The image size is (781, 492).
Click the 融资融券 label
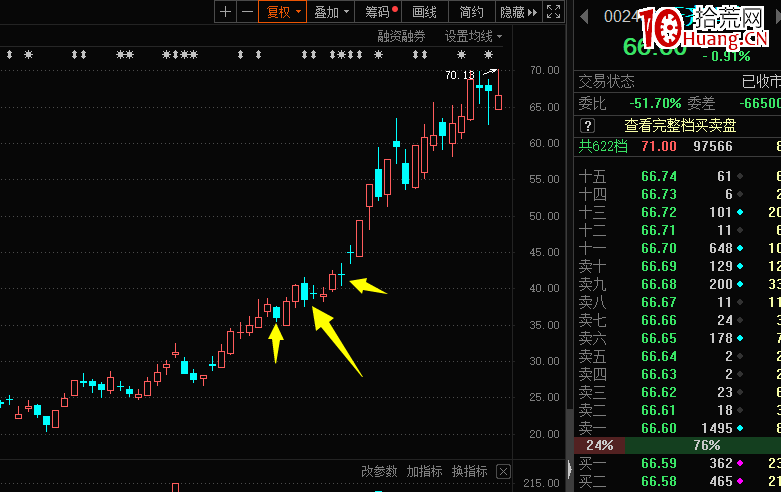click(401, 36)
